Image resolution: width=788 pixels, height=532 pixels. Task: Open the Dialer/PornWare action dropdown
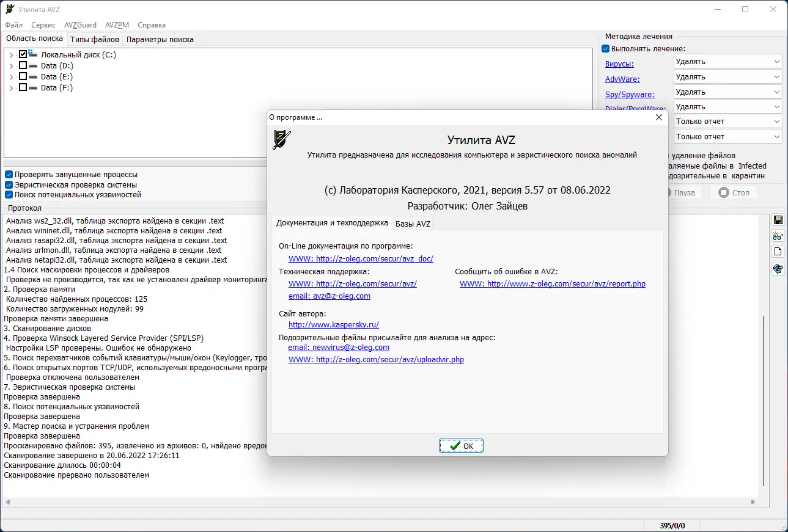tap(727, 106)
